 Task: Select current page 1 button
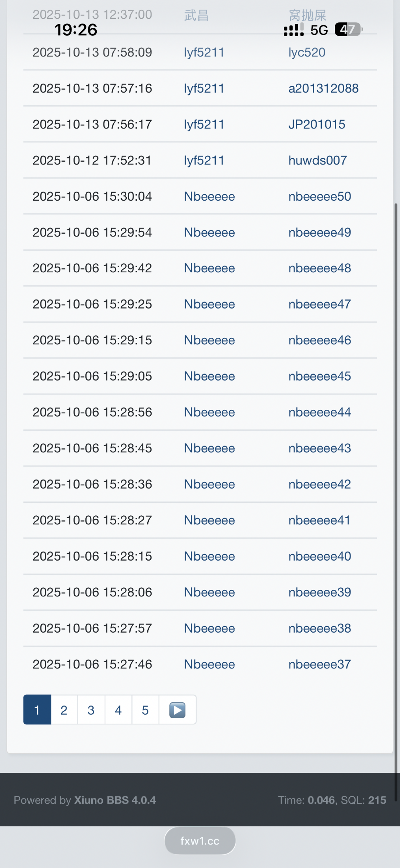pyautogui.click(x=37, y=710)
